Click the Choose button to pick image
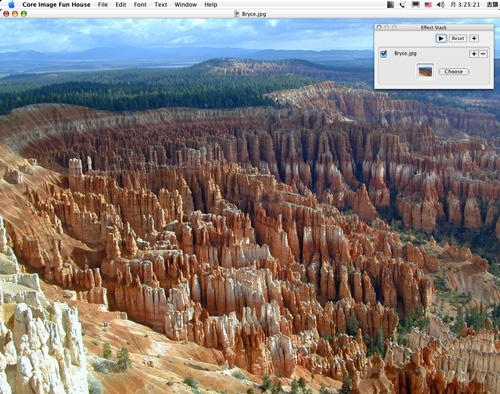Screen dimensions: 500x394 (454, 72)
